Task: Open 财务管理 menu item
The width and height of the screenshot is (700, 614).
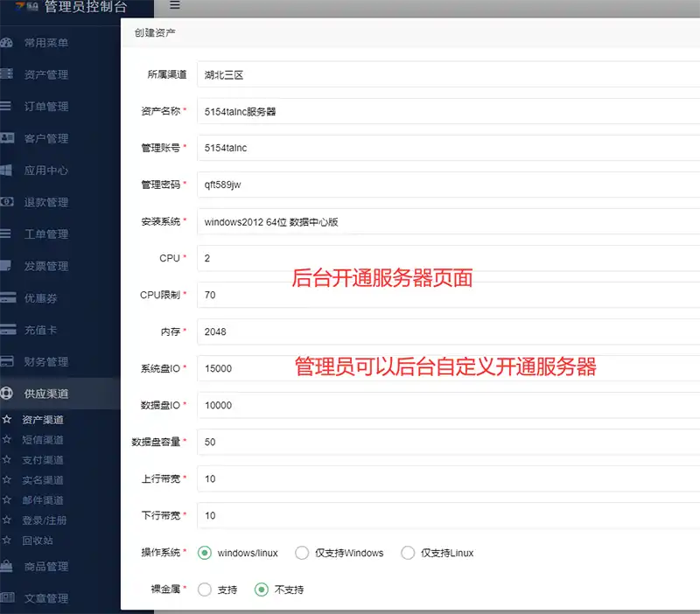Action: (x=46, y=362)
